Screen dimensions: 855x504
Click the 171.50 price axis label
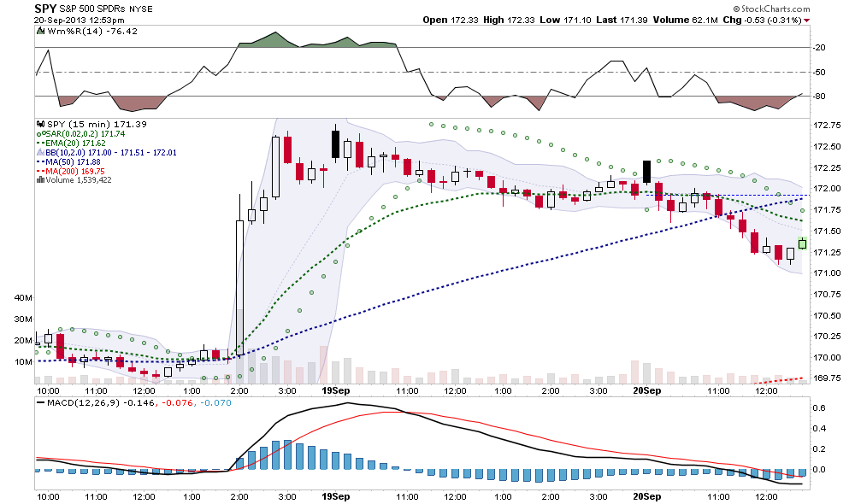[x=827, y=231]
